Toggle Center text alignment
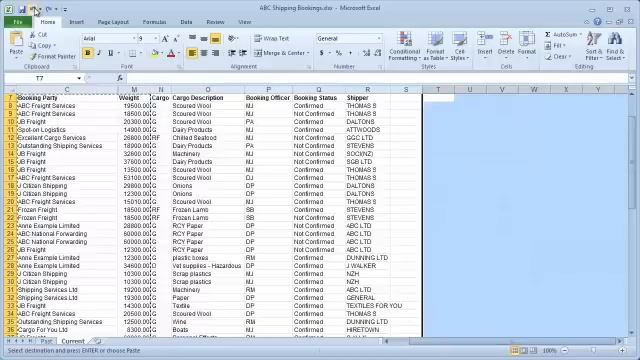The height and width of the screenshot is (360, 640). coord(204,53)
